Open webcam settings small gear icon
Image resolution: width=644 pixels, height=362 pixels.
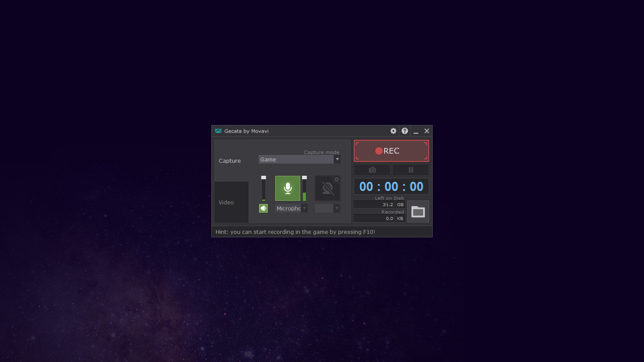click(336, 180)
